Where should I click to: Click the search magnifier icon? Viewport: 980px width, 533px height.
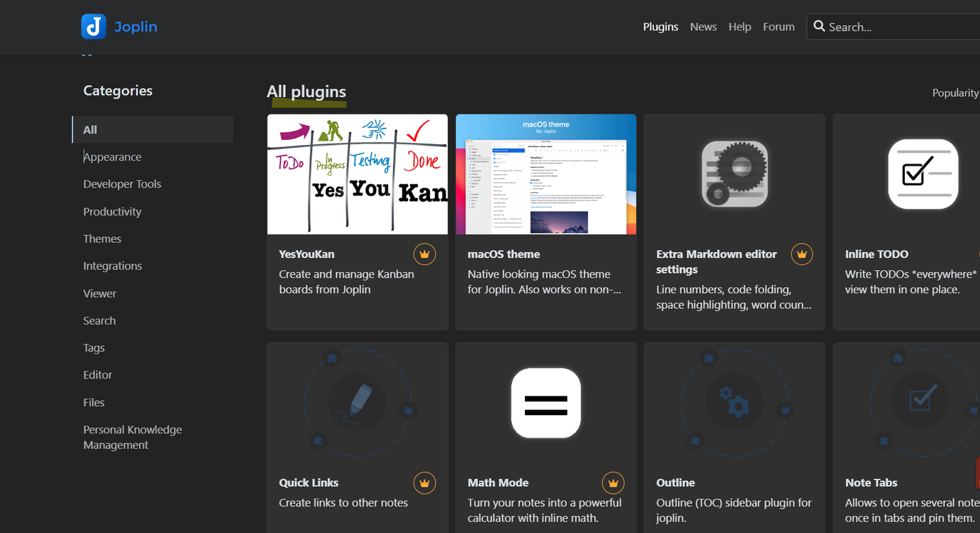tap(819, 26)
